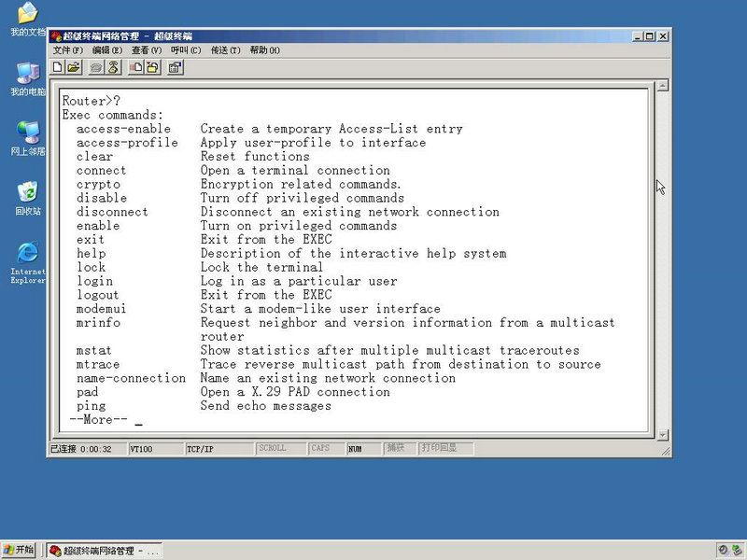Click the 开始 Start button
The height and width of the screenshot is (560, 747).
[x=19, y=550]
